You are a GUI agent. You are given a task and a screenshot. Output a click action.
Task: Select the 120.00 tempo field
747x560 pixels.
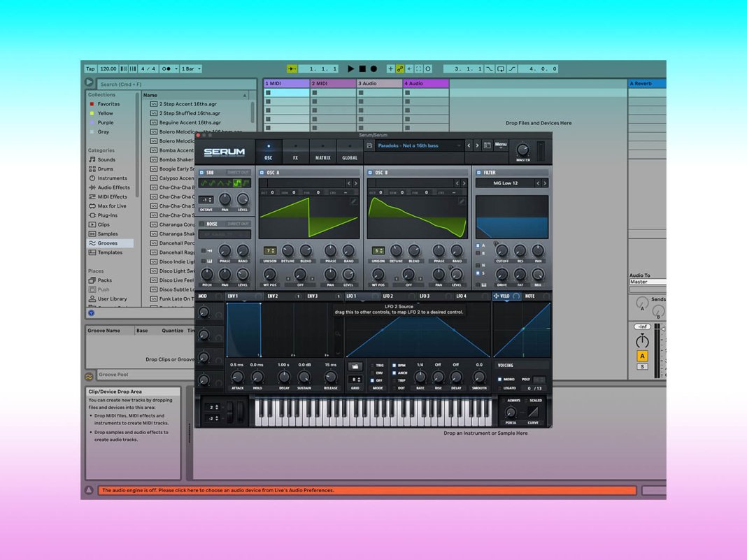(x=108, y=69)
